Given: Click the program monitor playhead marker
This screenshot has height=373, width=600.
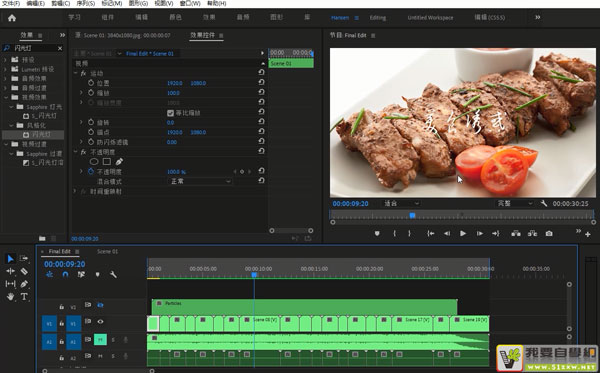Looking at the screenshot, I should tap(412, 215).
